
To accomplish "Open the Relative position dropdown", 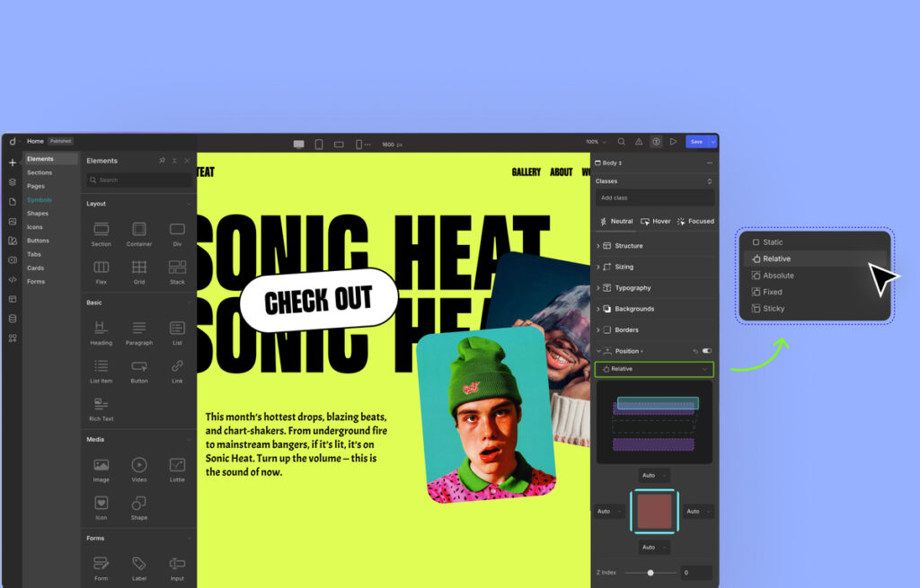I will (654, 369).
